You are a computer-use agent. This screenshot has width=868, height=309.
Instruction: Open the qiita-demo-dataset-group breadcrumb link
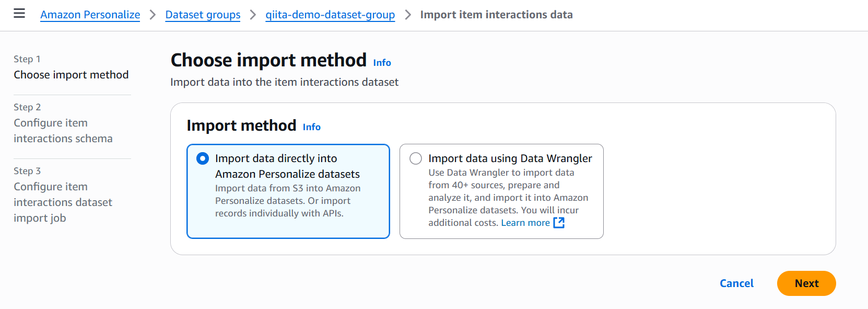click(330, 15)
